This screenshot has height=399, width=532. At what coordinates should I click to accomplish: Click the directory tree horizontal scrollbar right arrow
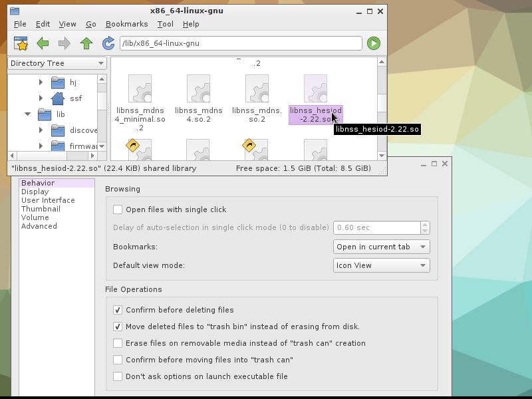click(x=92, y=156)
